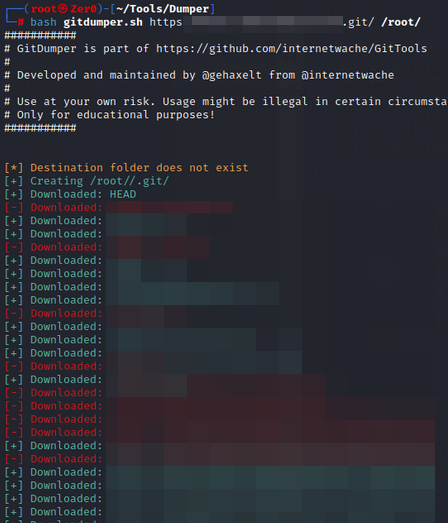Viewport: 448px width, 523px height.
Task: Click the /root/ destination argument
Action: [401, 22]
